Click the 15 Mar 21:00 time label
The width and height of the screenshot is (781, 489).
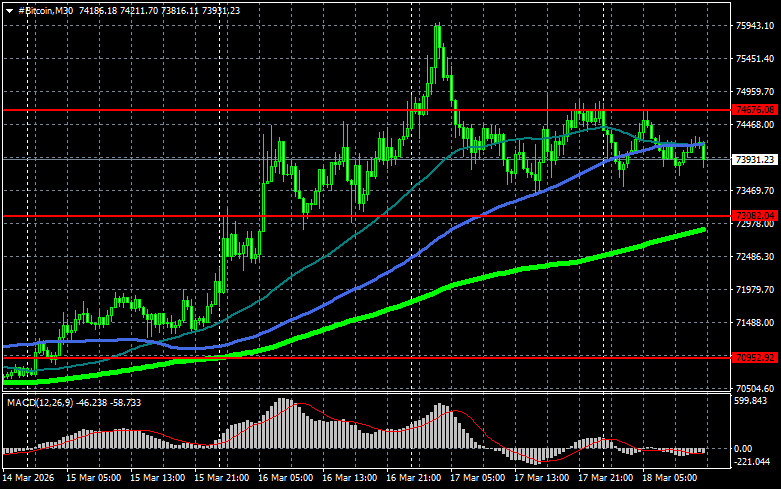coord(221,478)
